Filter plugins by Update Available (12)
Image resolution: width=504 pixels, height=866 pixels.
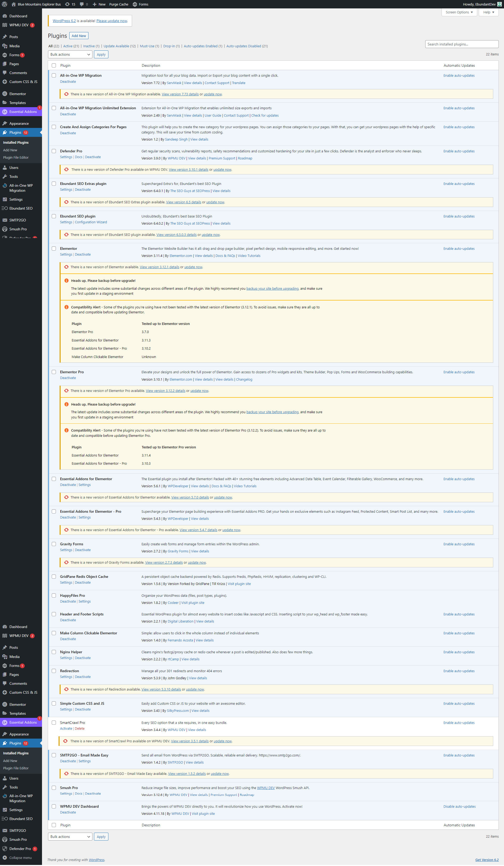119,46
